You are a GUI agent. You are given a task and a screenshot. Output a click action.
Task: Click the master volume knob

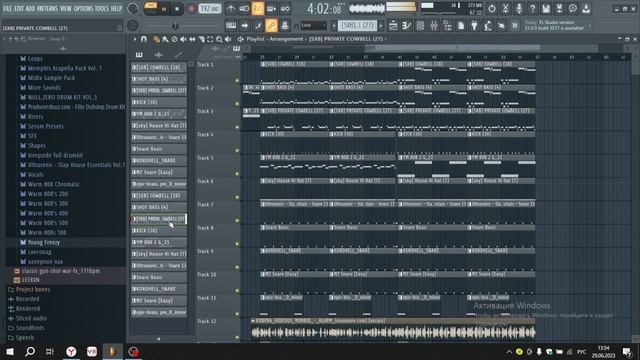point(133,8)
